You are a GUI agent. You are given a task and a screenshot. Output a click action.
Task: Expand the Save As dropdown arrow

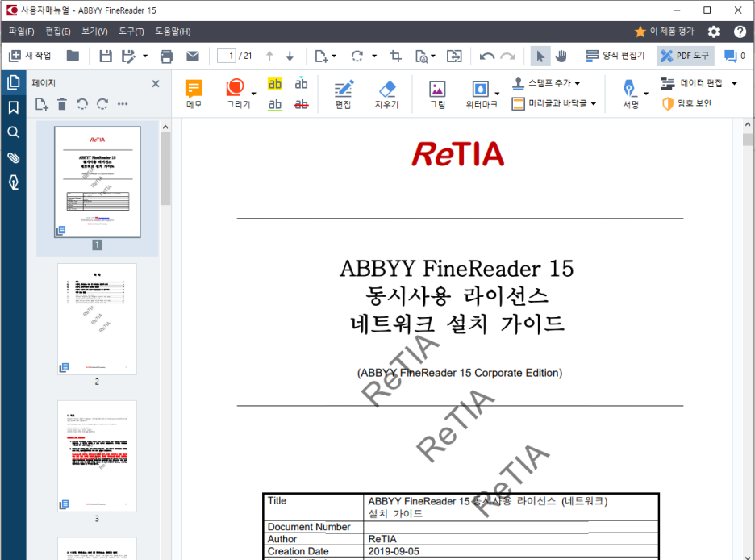pos(145,56)
